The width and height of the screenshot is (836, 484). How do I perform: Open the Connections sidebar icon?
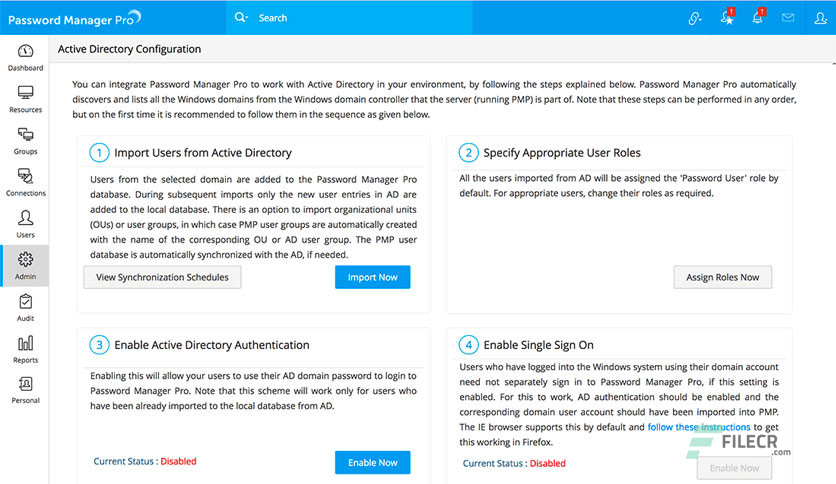[25, 176]
